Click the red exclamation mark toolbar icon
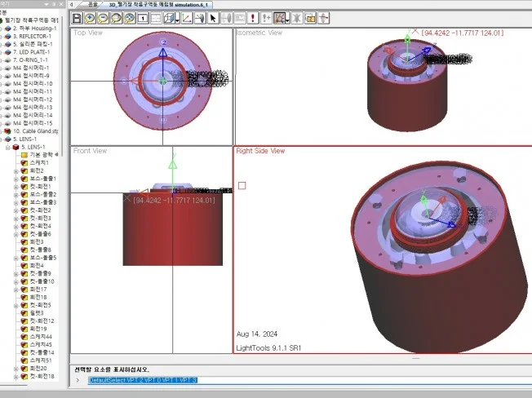The image size is (532, 398). click(253, 17)
